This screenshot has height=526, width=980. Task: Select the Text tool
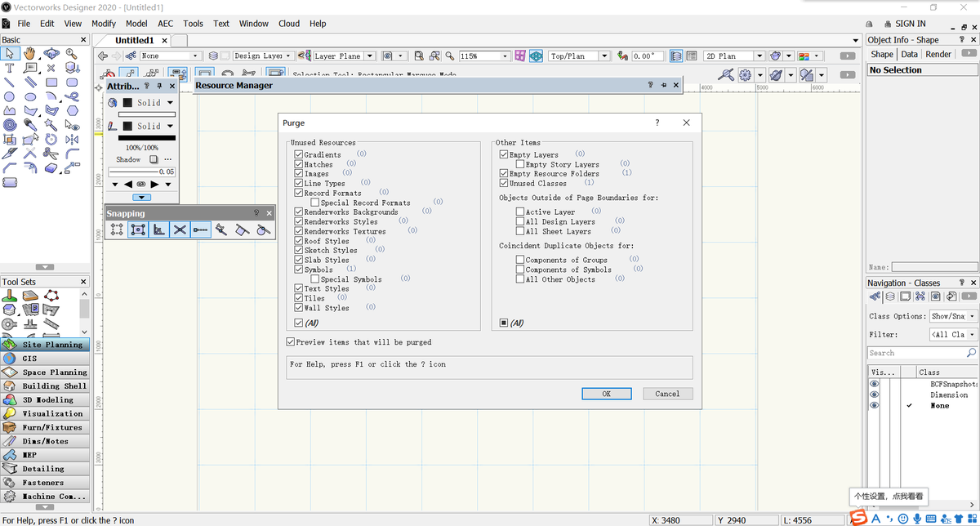10,68
